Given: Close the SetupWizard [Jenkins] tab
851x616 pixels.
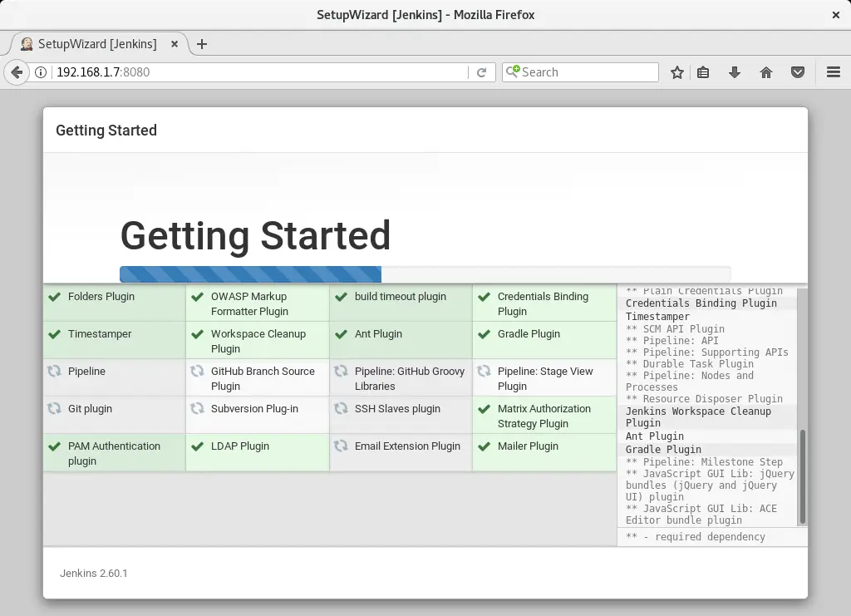Looking at the screenshot, I should (x=175, y=44).
